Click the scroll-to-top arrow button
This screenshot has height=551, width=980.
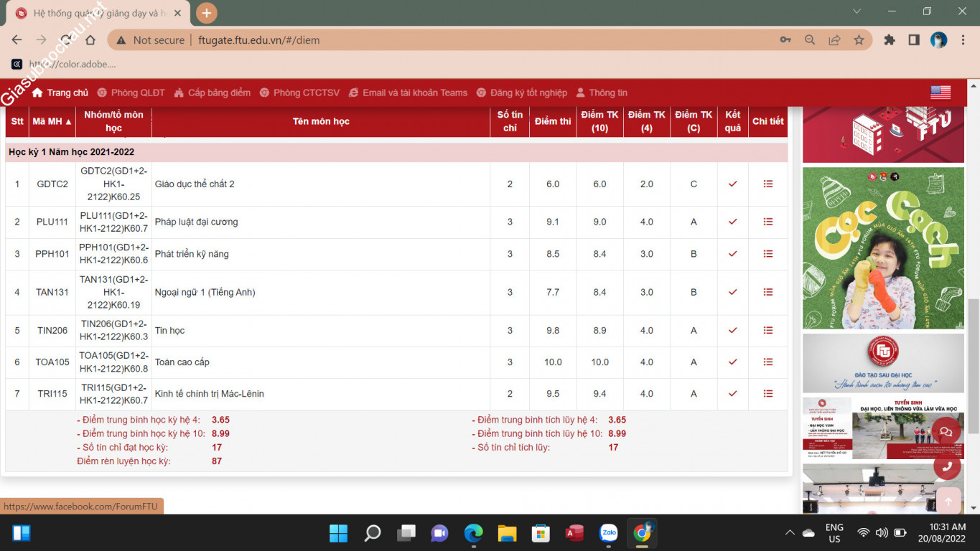click(948, 501)
